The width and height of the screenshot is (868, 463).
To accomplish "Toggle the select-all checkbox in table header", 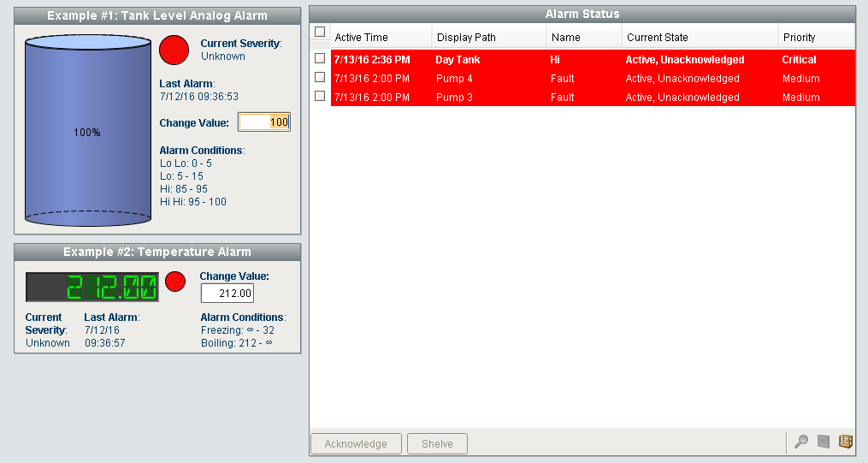I will (320, 33).
